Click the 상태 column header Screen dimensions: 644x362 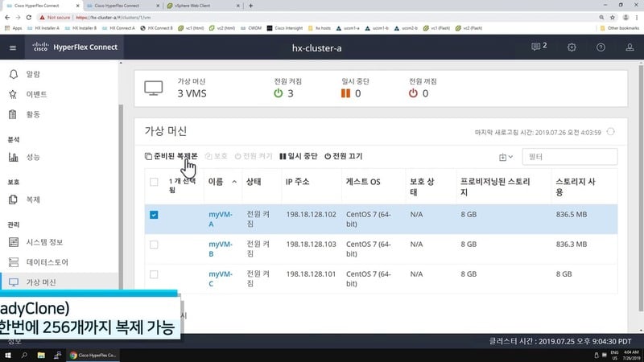pos(254,182)
